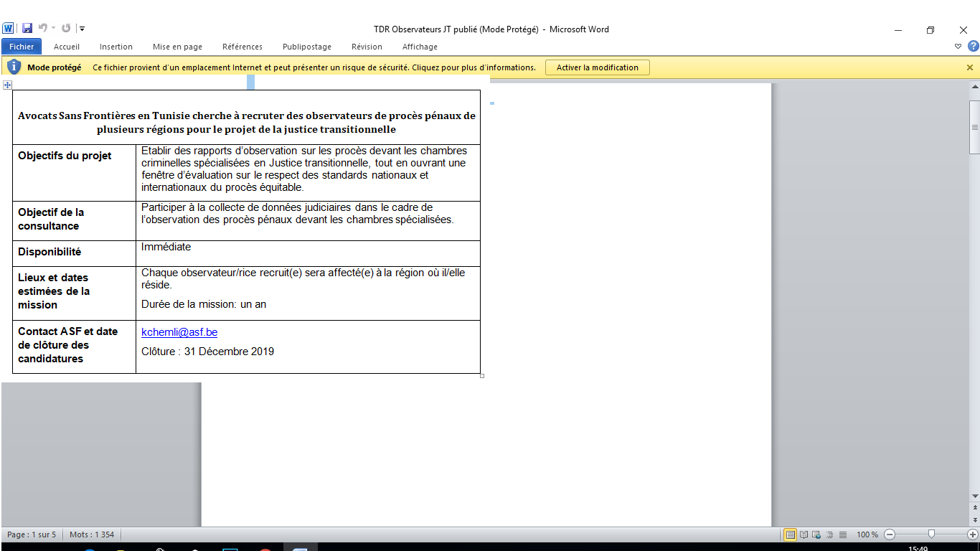Click the Word Help question mark icon
Image resolution: width=980 pixels, height=551 pixels.
(973, 47)
